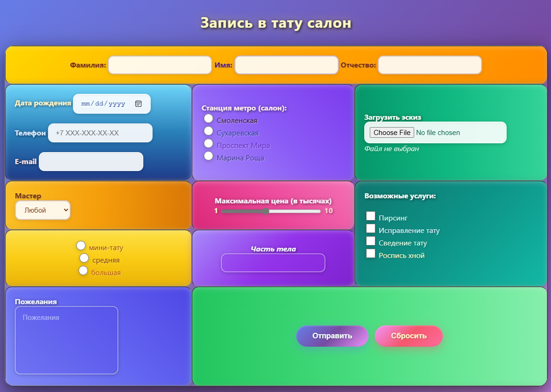The height and width of the screenshot is (392, 551).
Task: Click the 'No file chosen' text
Action: pos(438,133)
